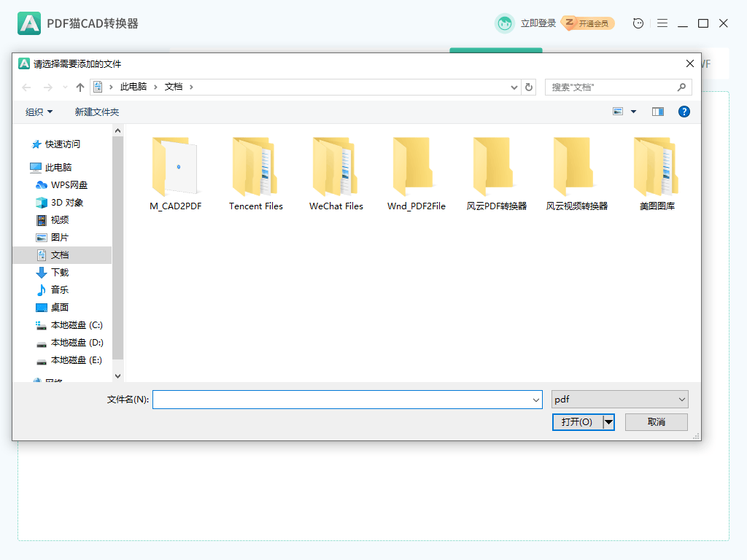Viewport: 747px width, 560px height.
Task: Click the PDF猫CAD转换器 app logo
Action: point(29,23)
